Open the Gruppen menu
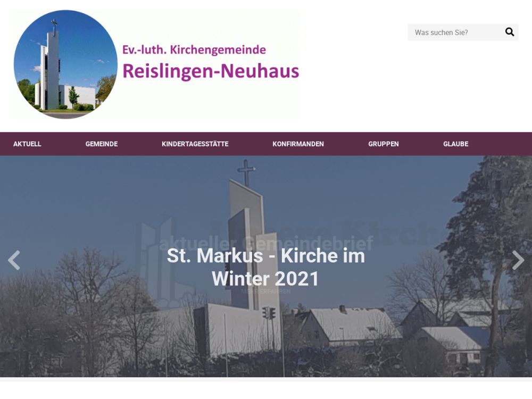The image size is (532, 399). (x=384, y=144)
